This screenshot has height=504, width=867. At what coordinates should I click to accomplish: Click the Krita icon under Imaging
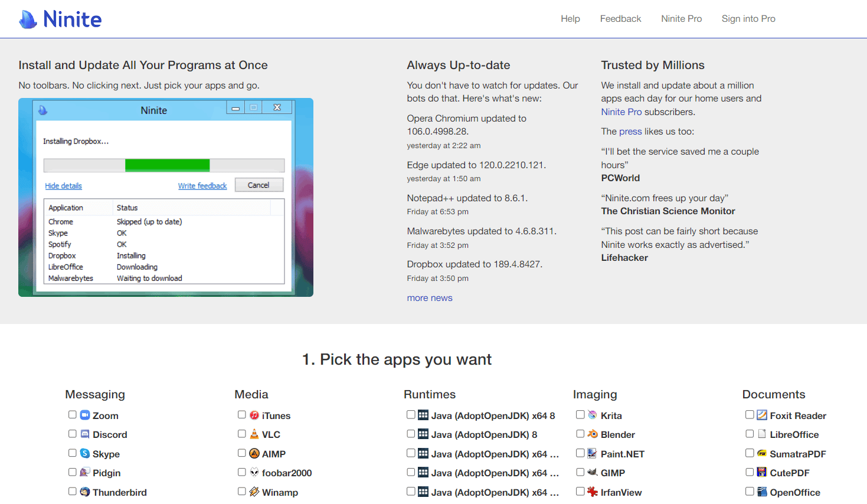[x=593, y=415]
